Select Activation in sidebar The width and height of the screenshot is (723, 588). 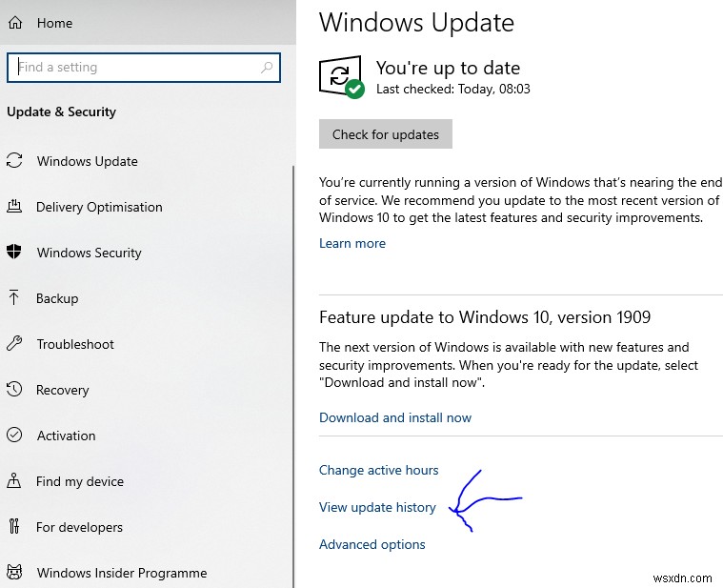(x=67, y=436)
